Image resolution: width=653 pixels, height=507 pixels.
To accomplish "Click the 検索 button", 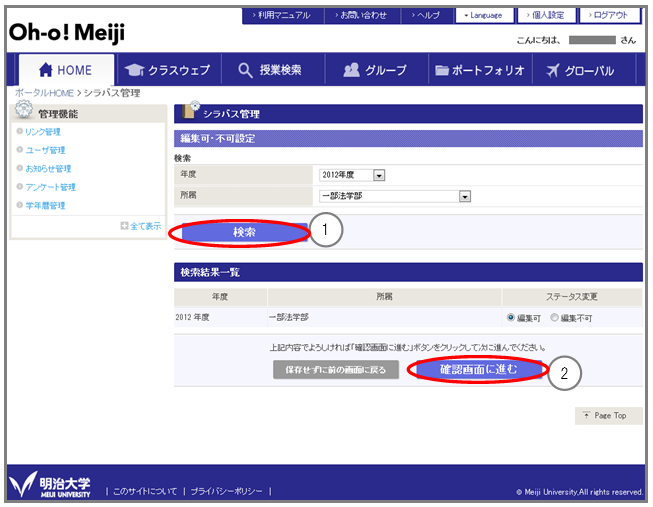I will [244, 232].
